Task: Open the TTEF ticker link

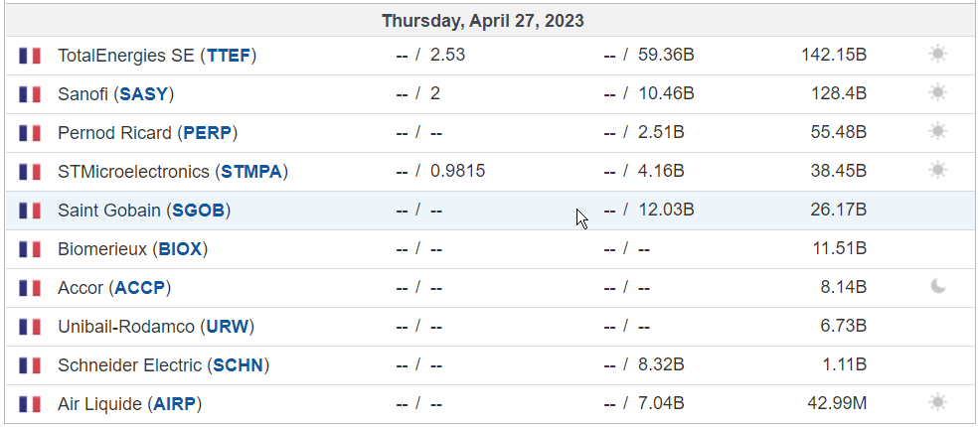Action: click(x=229, y=56)
